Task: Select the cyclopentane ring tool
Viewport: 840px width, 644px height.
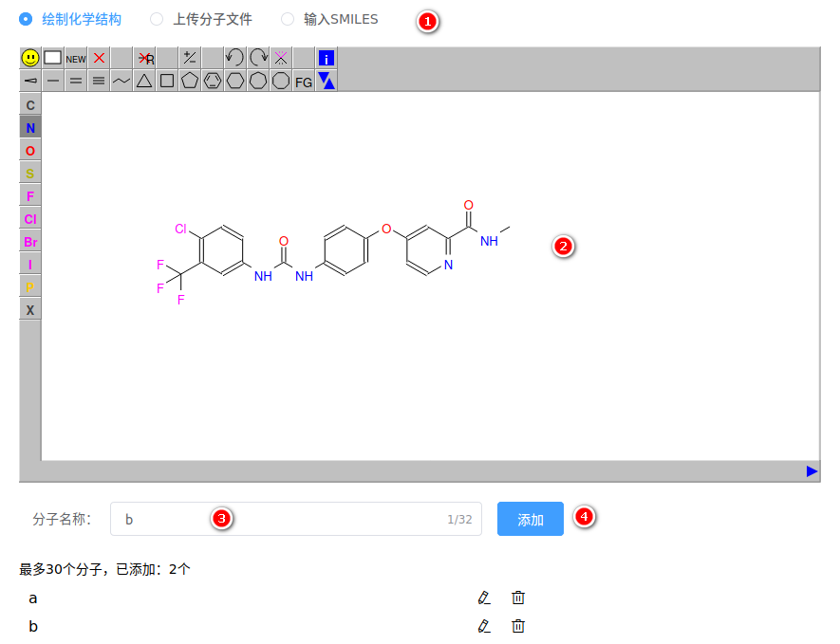Action: 190,82
